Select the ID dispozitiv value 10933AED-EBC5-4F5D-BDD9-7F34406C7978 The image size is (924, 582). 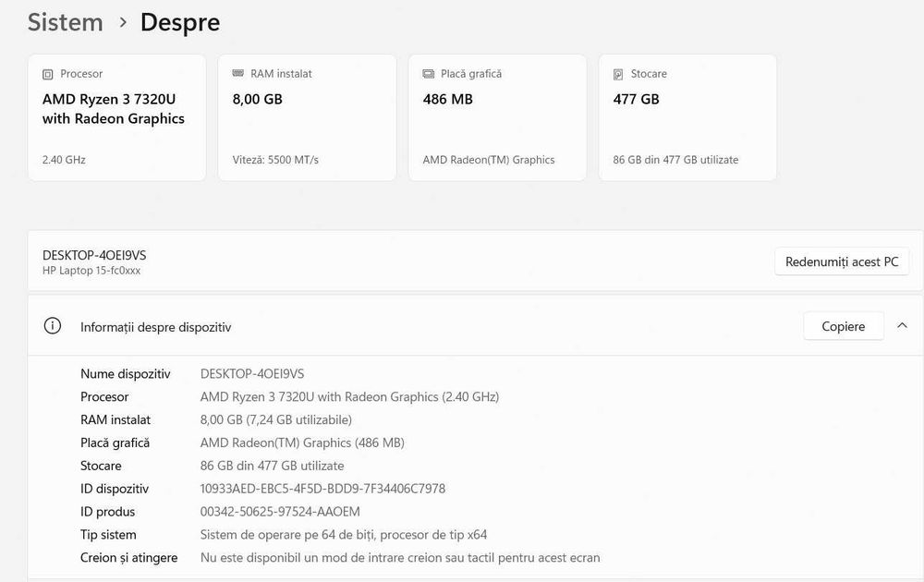tap(322, 489)
